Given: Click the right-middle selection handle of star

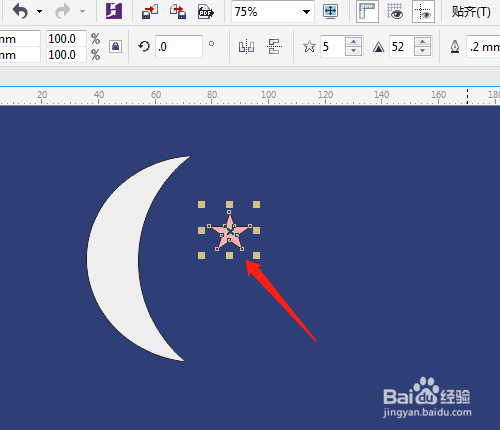Looking at the screenshot, I should point(256,230).
